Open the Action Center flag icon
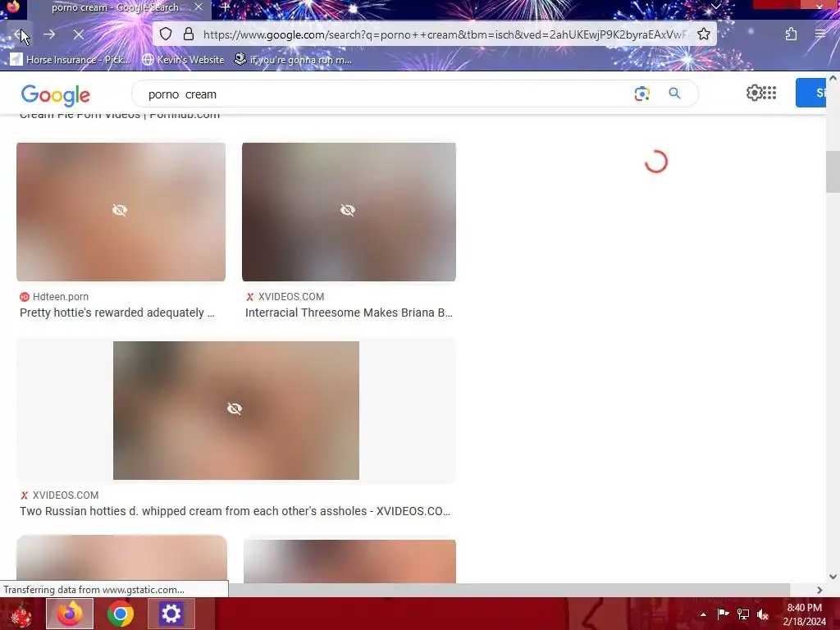The width and height of the screenshot is (840, 630). tap(723, 614)
